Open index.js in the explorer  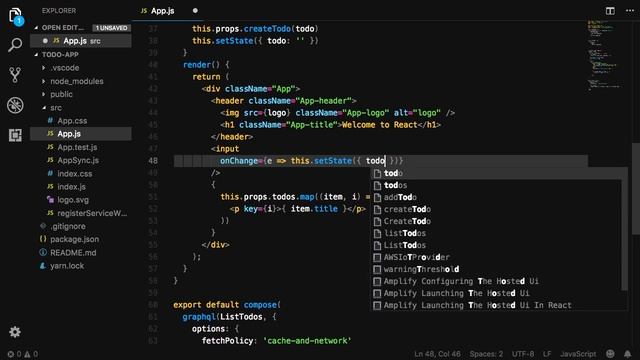(81, 187)
